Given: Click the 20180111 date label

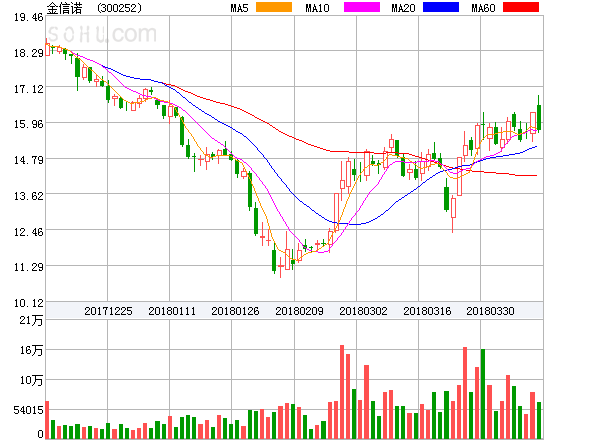Looking at the screenshot, I should [x=172, y=311].
